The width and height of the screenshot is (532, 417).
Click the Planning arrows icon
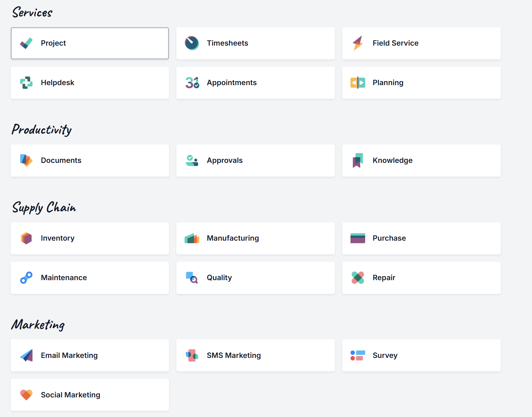358,83
